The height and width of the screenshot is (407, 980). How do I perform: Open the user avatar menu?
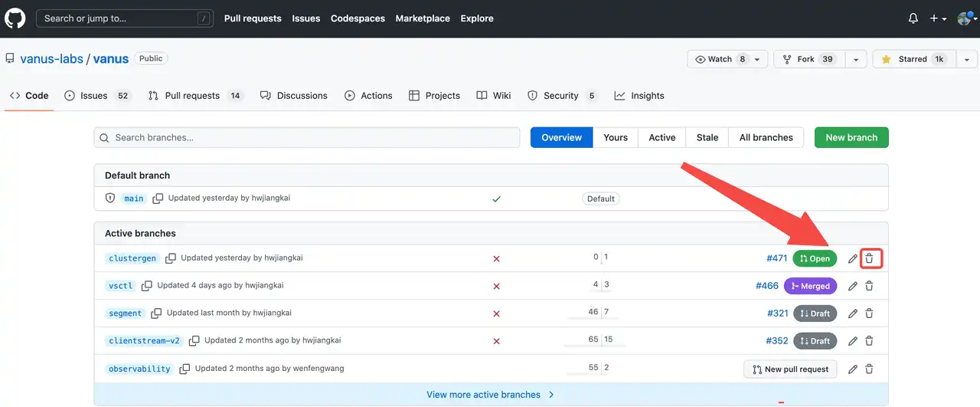pyautogui.click(x=966, y=18)
